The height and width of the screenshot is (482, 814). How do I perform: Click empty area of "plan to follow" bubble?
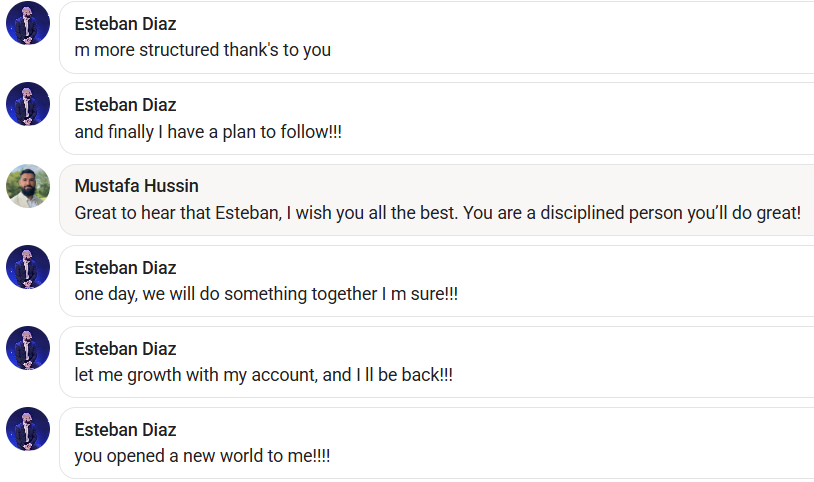(x=571, y=118)
